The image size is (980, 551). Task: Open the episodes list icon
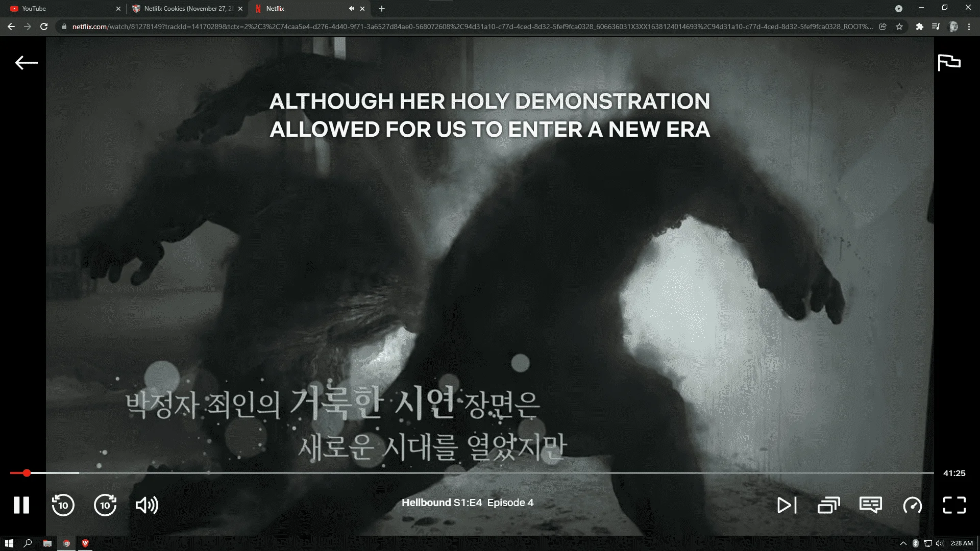[828, 505]
